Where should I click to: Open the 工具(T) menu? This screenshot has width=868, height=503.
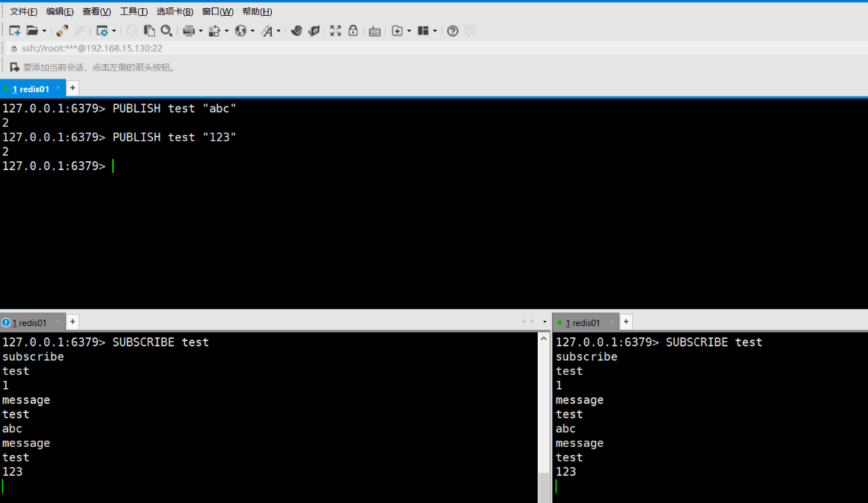tap(134, 11)
